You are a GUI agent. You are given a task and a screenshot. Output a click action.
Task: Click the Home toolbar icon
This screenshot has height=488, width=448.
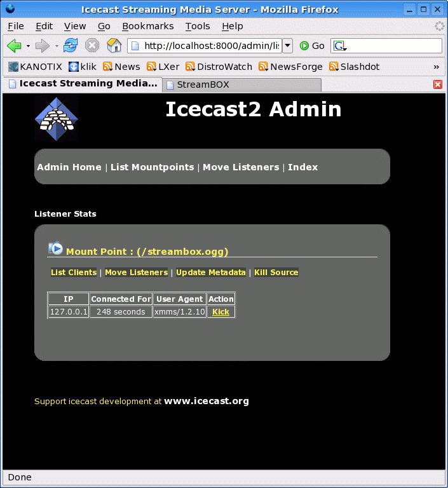pos(114,46)
